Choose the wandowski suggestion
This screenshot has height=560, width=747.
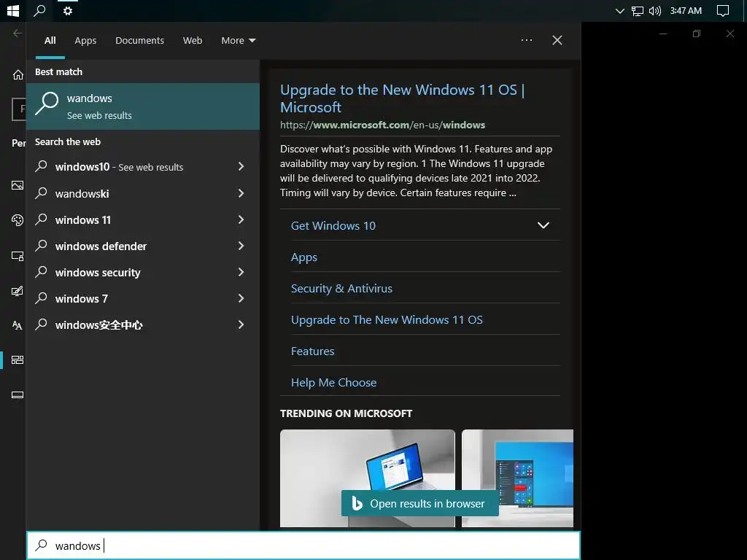point(82,193)
